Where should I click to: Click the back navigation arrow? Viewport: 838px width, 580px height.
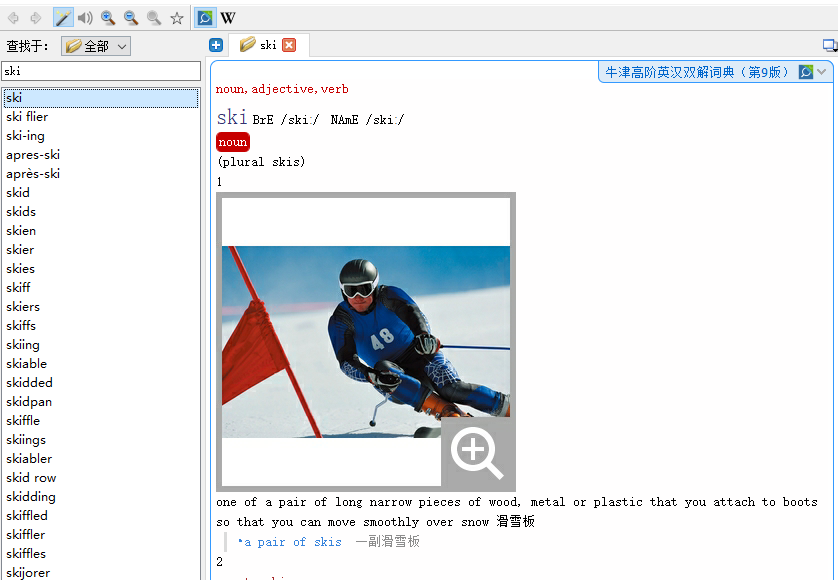coord(13,18)
